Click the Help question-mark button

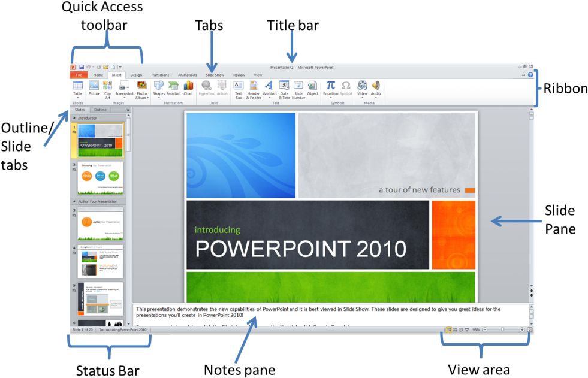[x=531, y=75]
